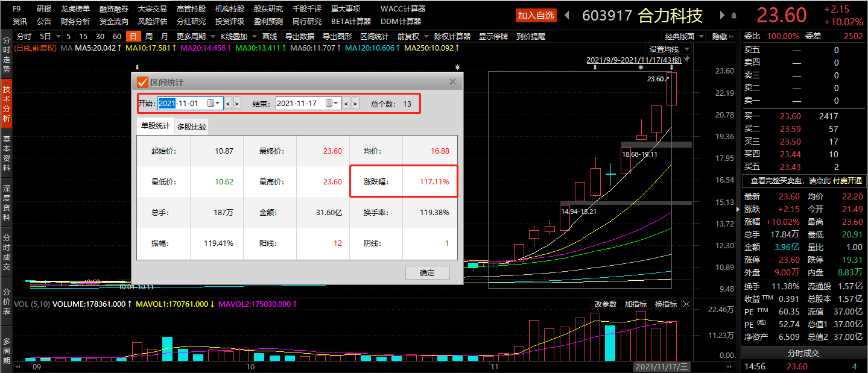Viewport: 868px width, 373px height.
Task: Close the 区间统计 dialog
Action: (x=453, y=82)
